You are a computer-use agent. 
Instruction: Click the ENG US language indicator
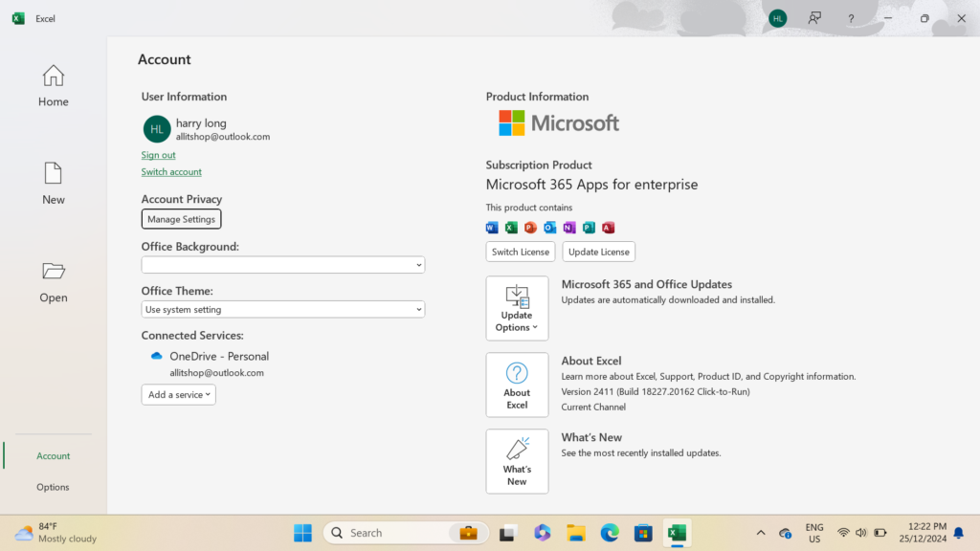pos(814,533)
